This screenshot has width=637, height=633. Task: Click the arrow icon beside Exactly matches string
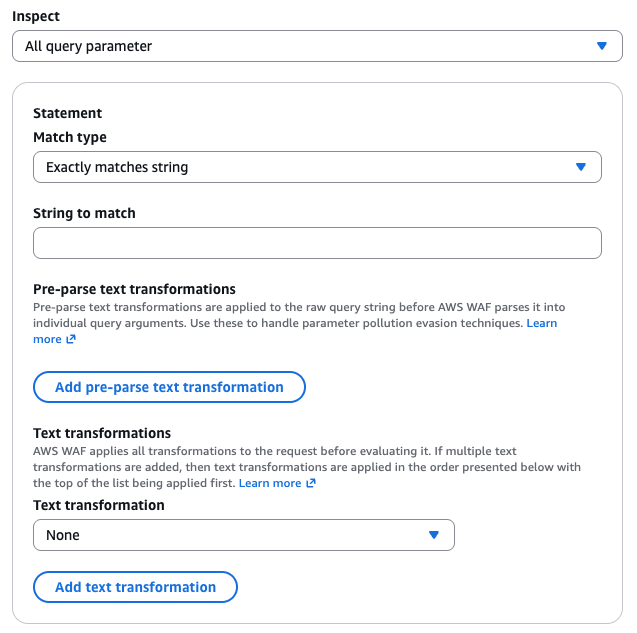coord(581,167)
